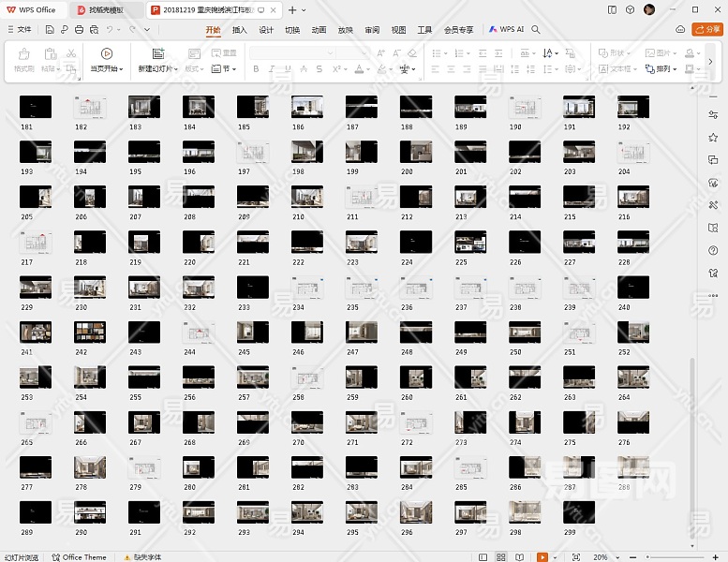Click the star icon in right sidebar
Viewport: 728px width, 562px height.
[x=713, y=137]
